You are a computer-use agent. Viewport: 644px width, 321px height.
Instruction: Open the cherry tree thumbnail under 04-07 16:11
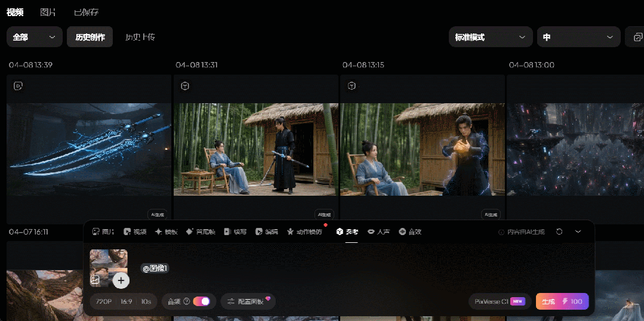(45, 295)
